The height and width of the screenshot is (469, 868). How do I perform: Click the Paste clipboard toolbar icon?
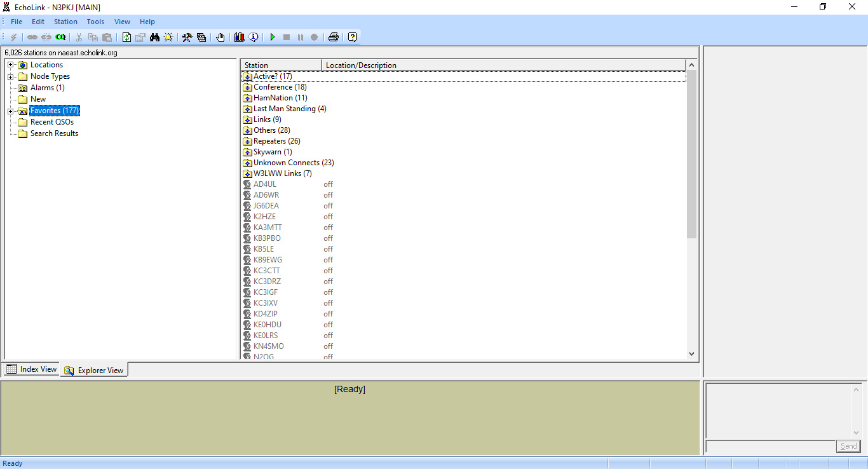pos(107,37)
